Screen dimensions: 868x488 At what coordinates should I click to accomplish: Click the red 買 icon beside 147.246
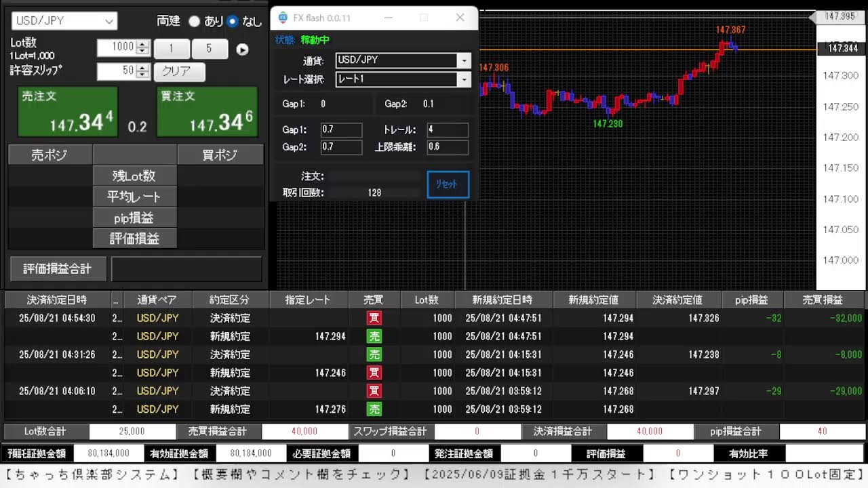[x=374, y=373]
